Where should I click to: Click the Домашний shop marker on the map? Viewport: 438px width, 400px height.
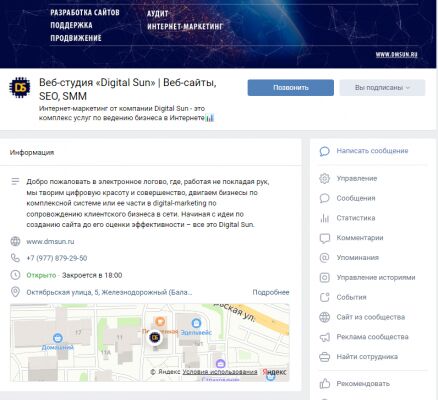pos(57,337)
